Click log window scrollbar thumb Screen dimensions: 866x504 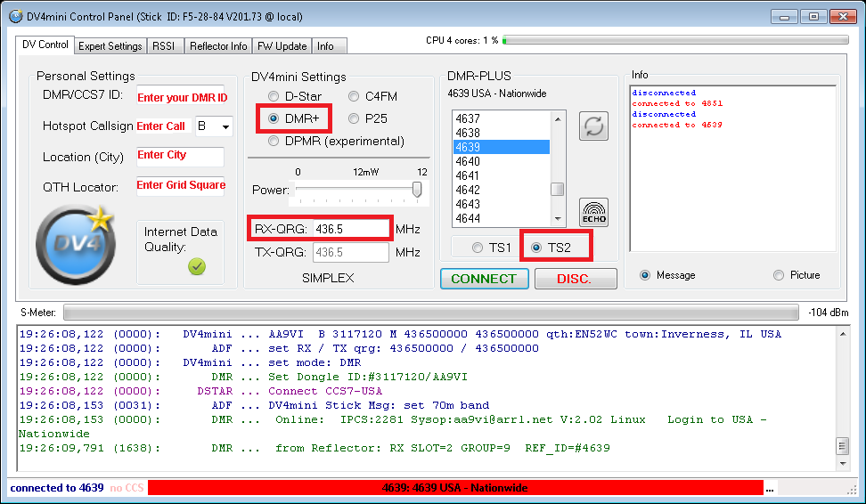coord(843,445)
